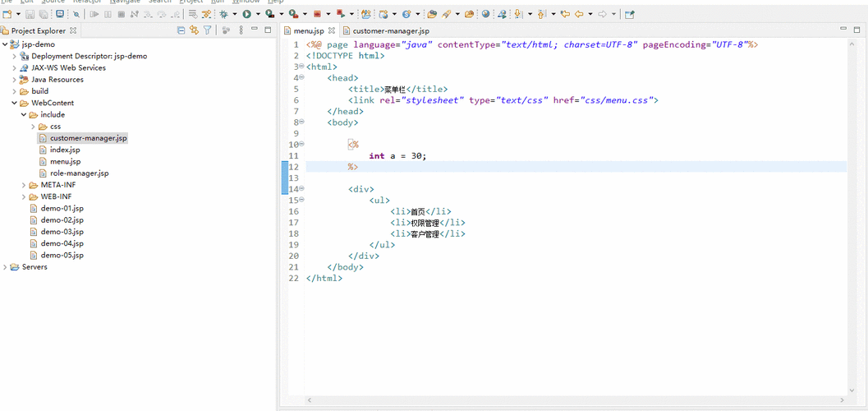The image size is (868, 411).
Task: Expand Deployment Descriptor: jsp-demo node
Action: 15,56
